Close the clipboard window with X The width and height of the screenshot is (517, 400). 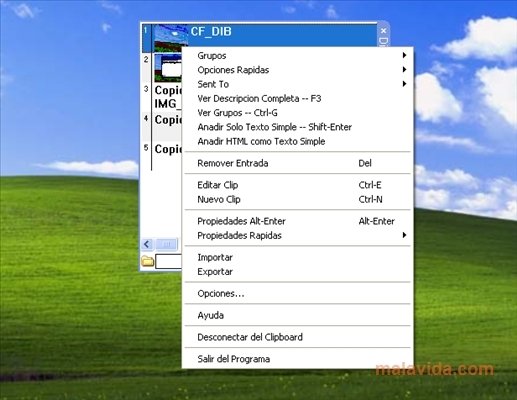383,31
